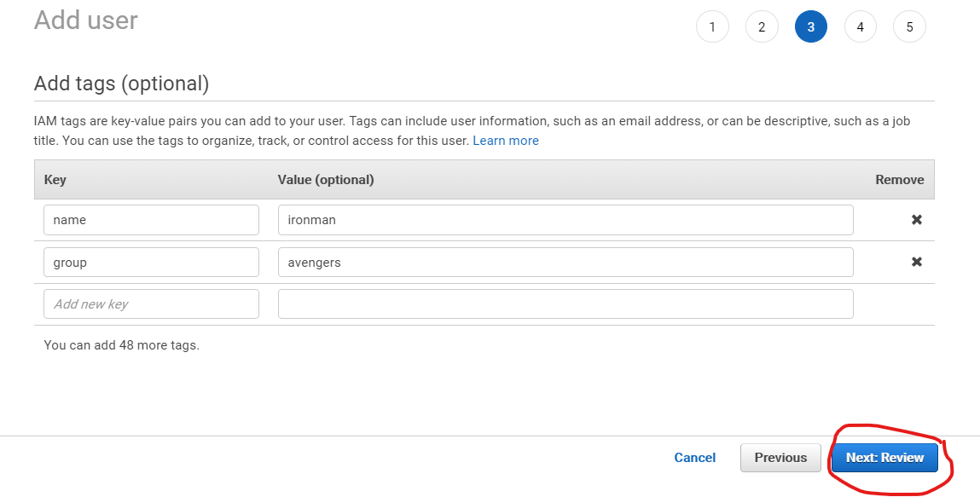This screenshot has height=497, width=980.
Task: Remove the name ironman tag
Action: point(916,220)
